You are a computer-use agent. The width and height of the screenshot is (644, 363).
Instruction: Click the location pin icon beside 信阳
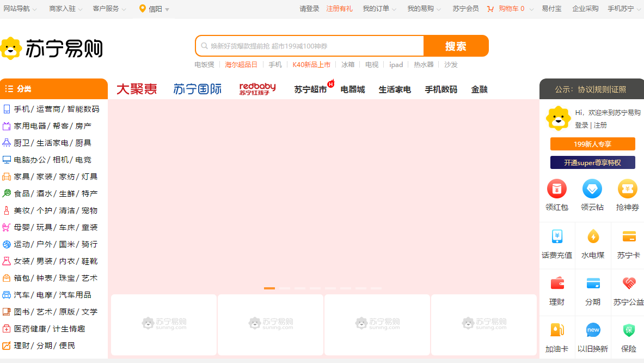(x=142, y=9)
